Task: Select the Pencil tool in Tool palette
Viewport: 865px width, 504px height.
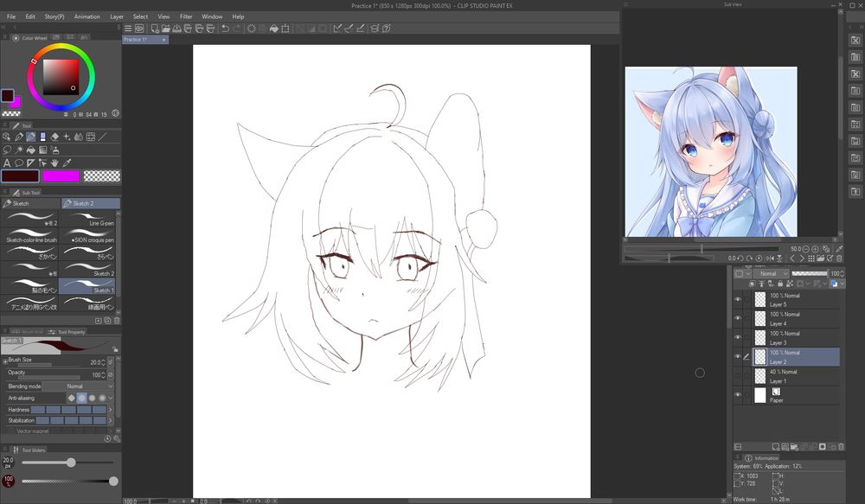Action: (31, 137)
